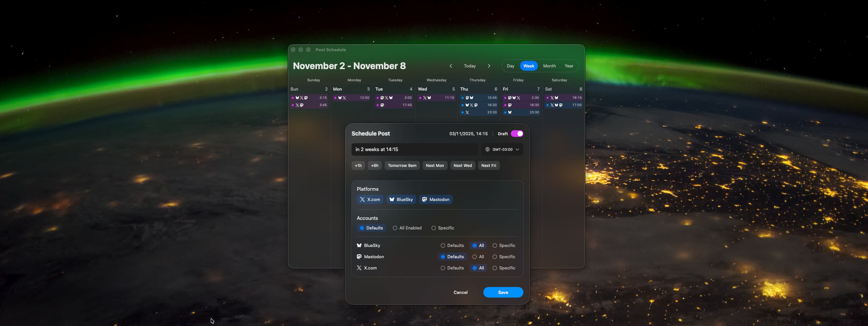Cancel the Schedule Post dialog
This screenshot has height=326, width=868.
(x=461, y=292)
